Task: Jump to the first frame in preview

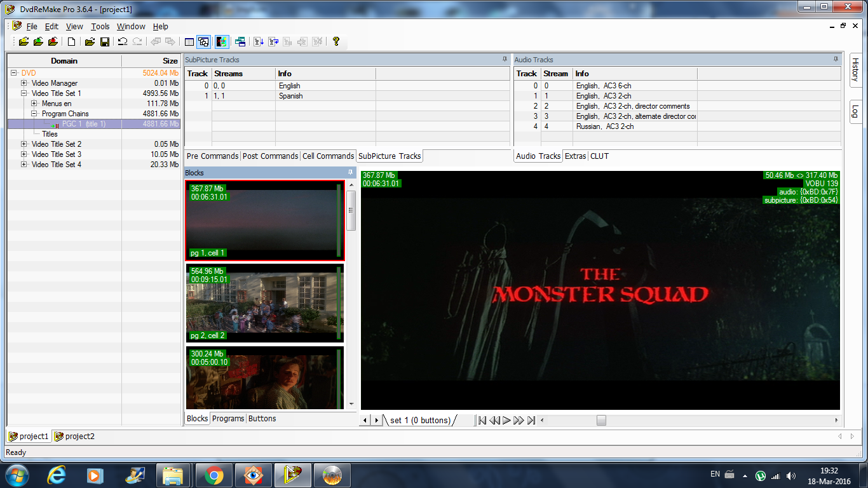Action: pos(482,420)
